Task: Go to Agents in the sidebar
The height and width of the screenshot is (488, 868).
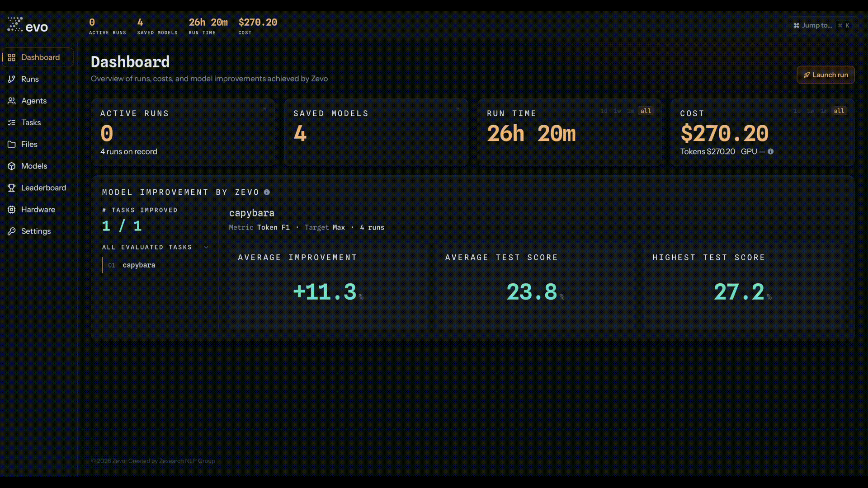Action: click(x=38, y=101)
